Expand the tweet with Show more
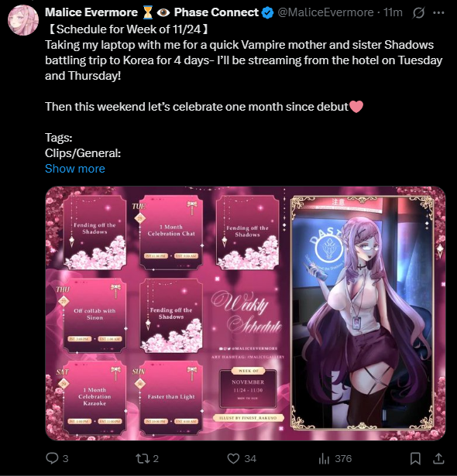This screenshot has height=476, width=457. pyautogui.click(x=75, y=169)
